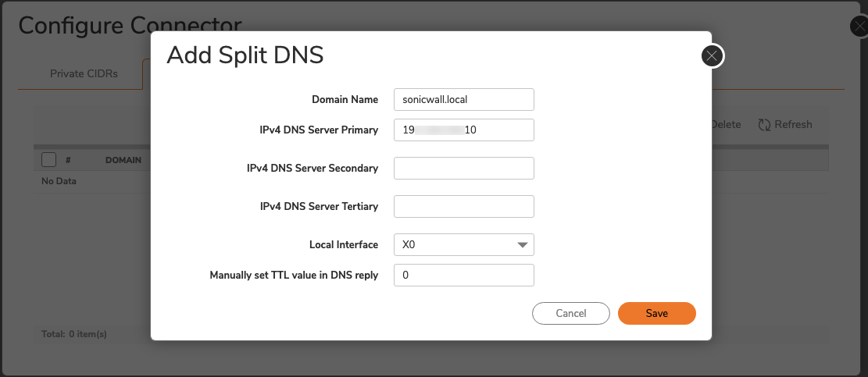Click the IPv4 DNS Server Secondary field
Image resolution: width=868 pixels, height=377 pixels.
tap(463, 168)
